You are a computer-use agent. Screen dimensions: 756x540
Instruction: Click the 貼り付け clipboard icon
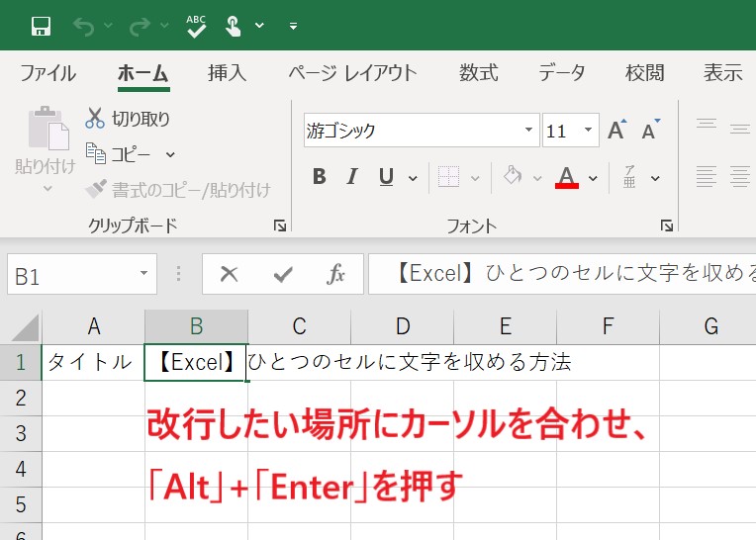(x=48, y=129)
